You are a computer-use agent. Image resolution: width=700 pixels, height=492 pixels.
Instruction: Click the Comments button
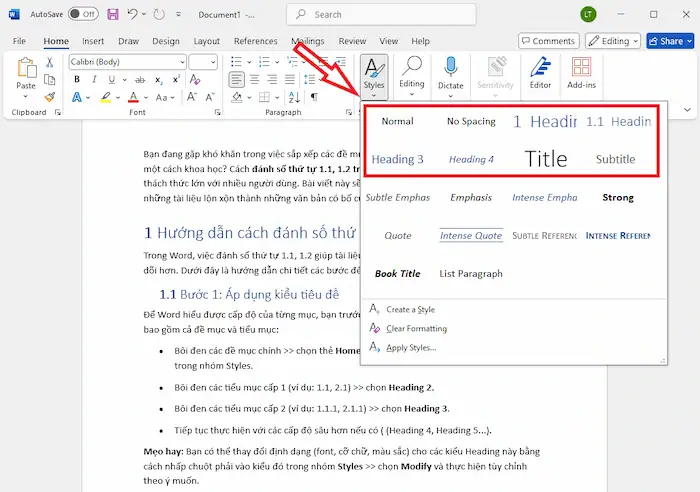coord(548,41)
